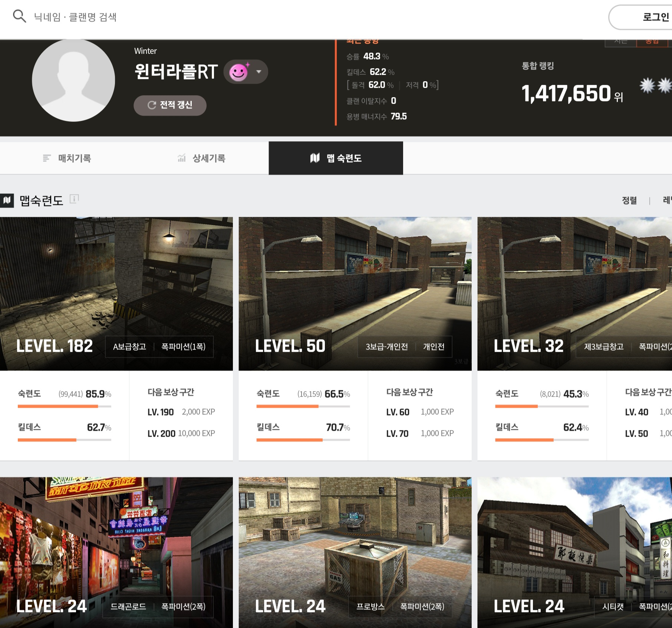672x628 pixels.
Task: Click the 정렬 sort option
Action: pyautogui.click(x=629, y=201)
